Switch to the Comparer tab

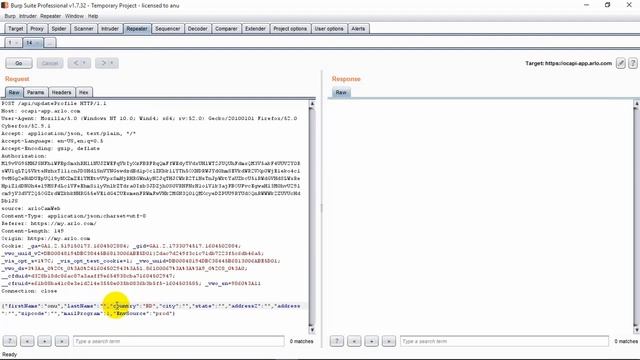(x=226, y=29)
